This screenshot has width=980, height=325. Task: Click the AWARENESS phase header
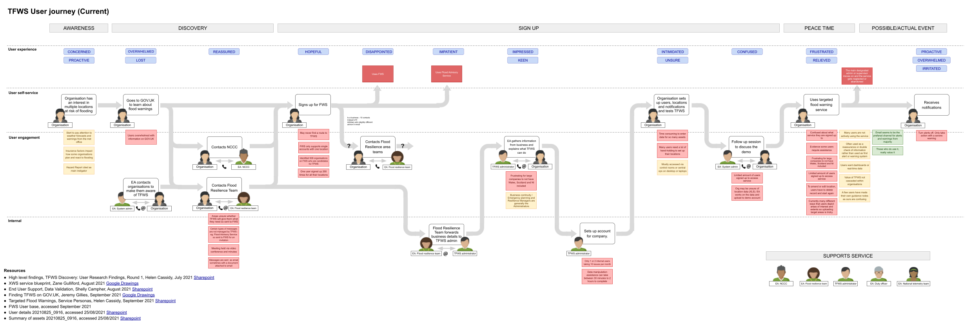(79, 28)
